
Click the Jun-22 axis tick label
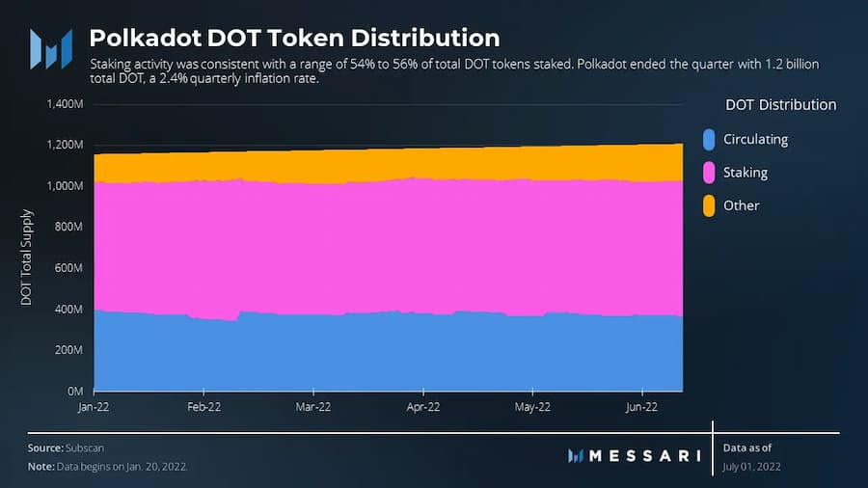tap(641, 407)
